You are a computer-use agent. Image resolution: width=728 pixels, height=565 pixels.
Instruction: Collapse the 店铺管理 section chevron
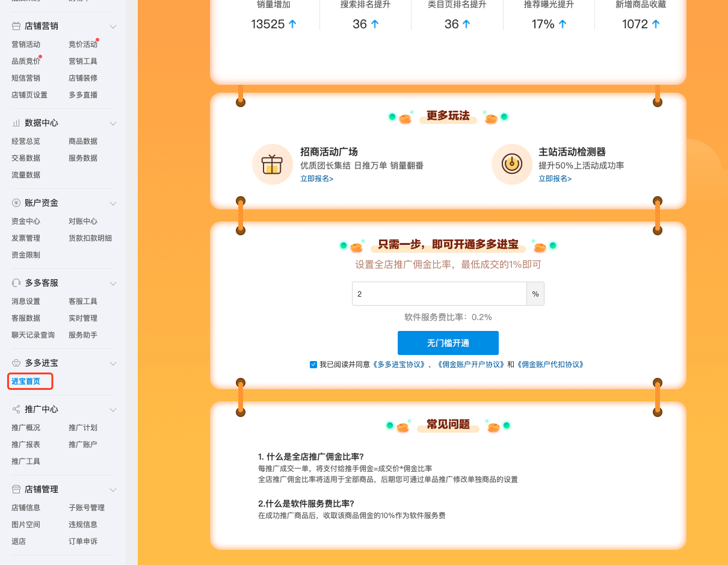(113, 490)
